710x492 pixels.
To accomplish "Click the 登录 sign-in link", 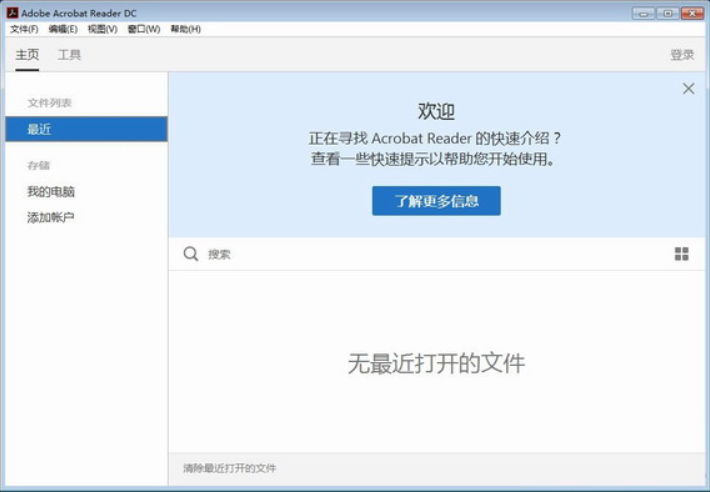I will pyautogui.click(x=682, y=55).
